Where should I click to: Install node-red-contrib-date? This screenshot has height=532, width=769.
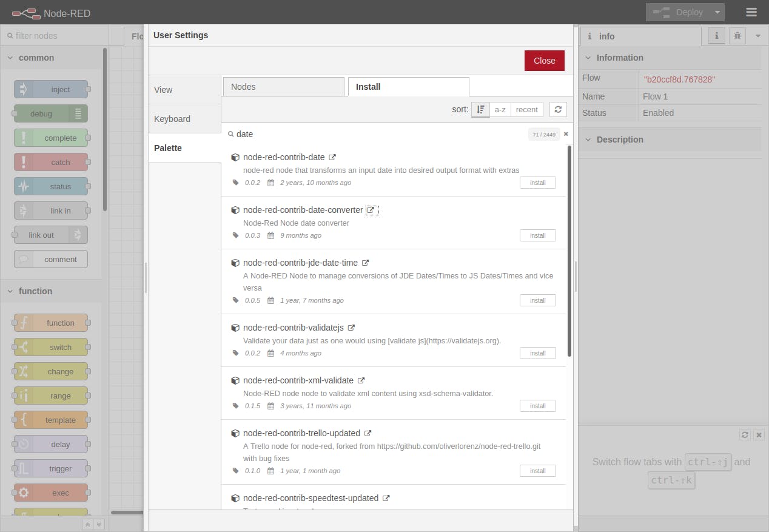pyautogui.click(x=537, y=183)
